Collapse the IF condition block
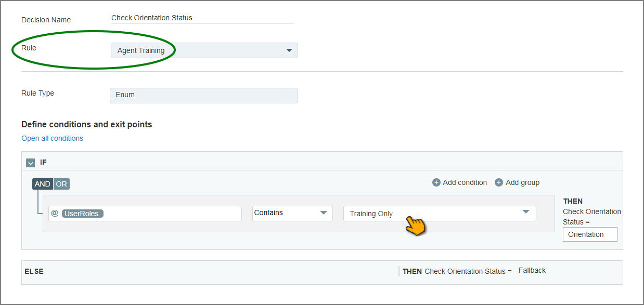The image size is (644, 305). click(31, 163)
